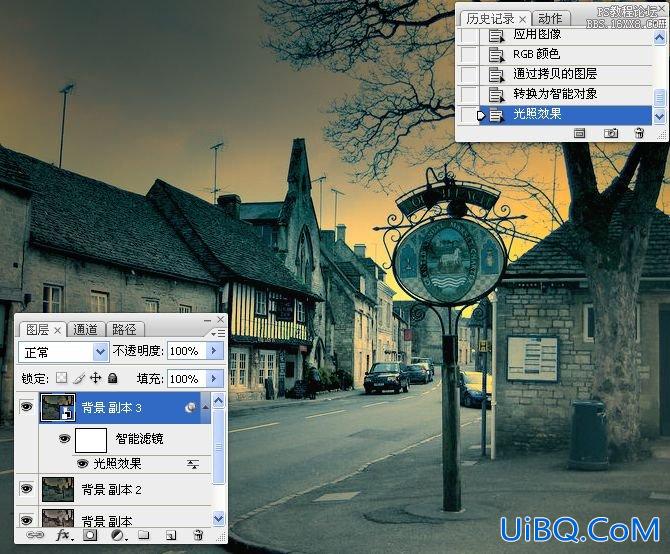
Task: Toggle visibility of 智能滤镜
Action: click(65, 439)
